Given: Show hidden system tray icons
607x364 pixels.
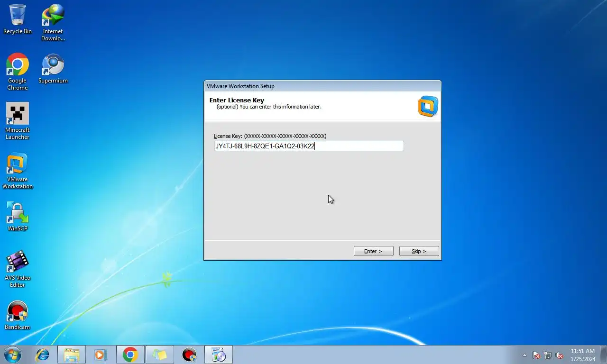Looking at the screenshot, I should coord(524,355).
